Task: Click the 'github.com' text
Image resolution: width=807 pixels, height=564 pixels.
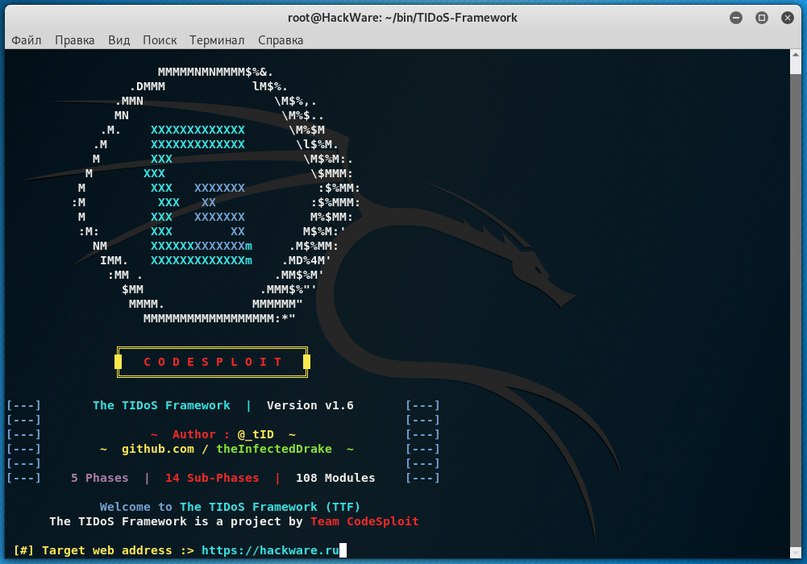Action: pyautogui.click(x=158, y=449)
